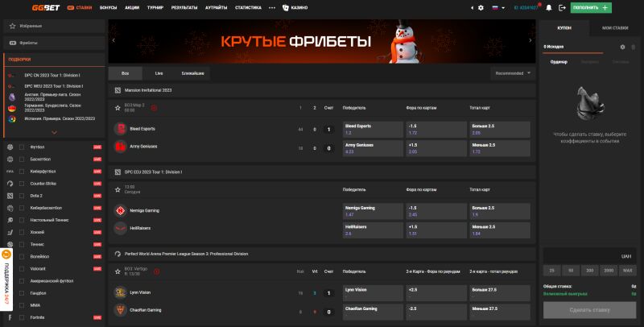Tick the Хоккей checkbox
The image size is (644, 327).
pyautogui.click(x=22, y=232)
